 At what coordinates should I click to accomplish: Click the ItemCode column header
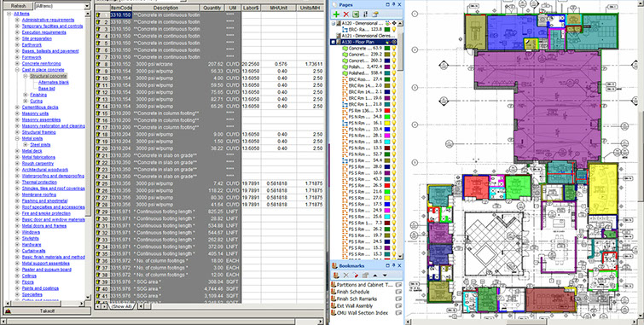121,8
